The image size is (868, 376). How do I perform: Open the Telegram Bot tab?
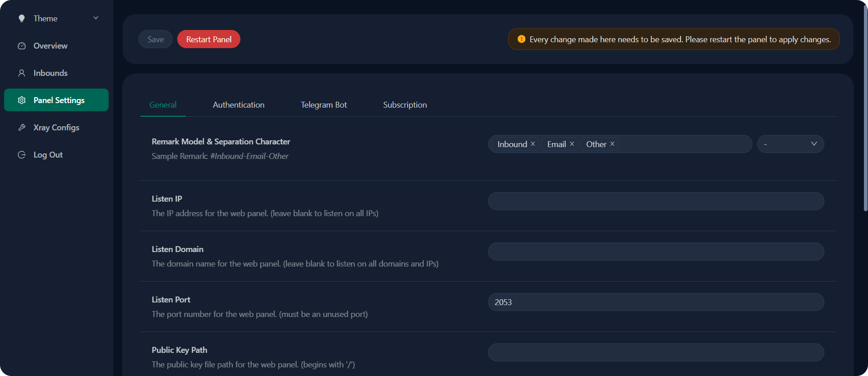point(324,105)
